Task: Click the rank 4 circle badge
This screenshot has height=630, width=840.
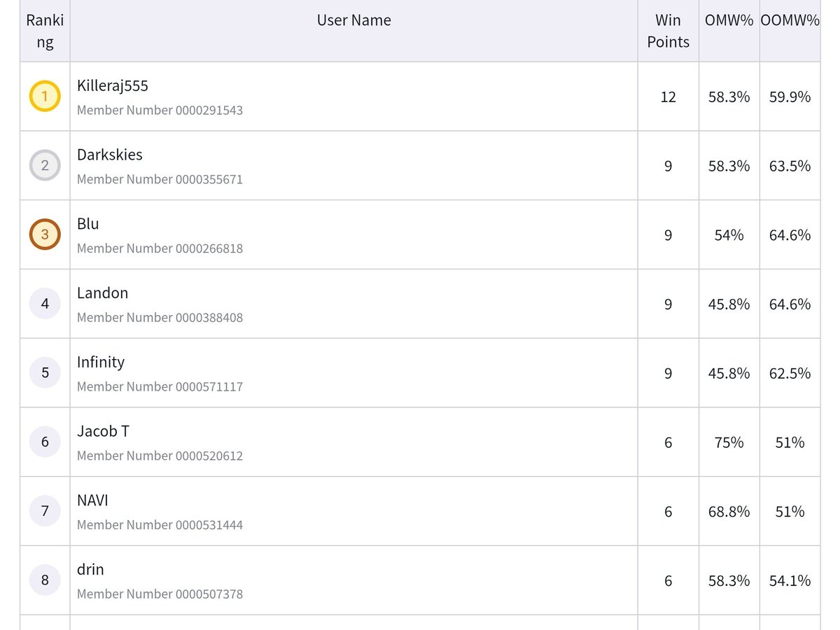Action: tap(45, 304)
